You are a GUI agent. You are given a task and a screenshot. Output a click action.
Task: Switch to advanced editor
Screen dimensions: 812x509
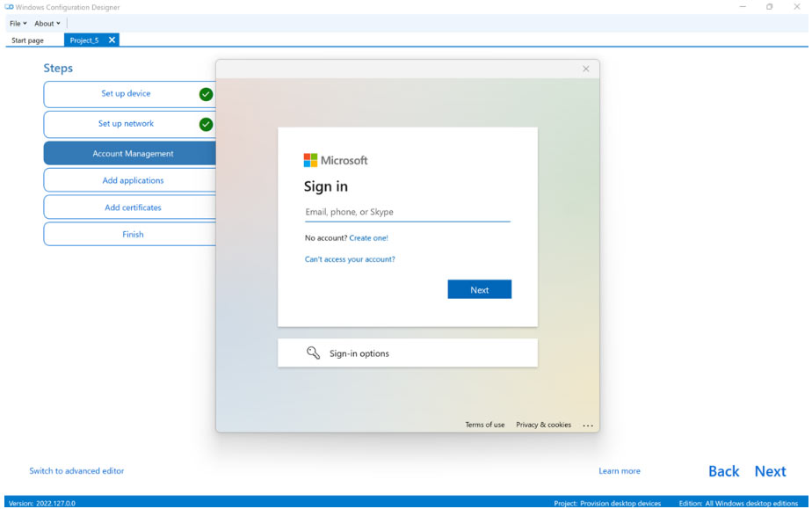tap(76, 471)
